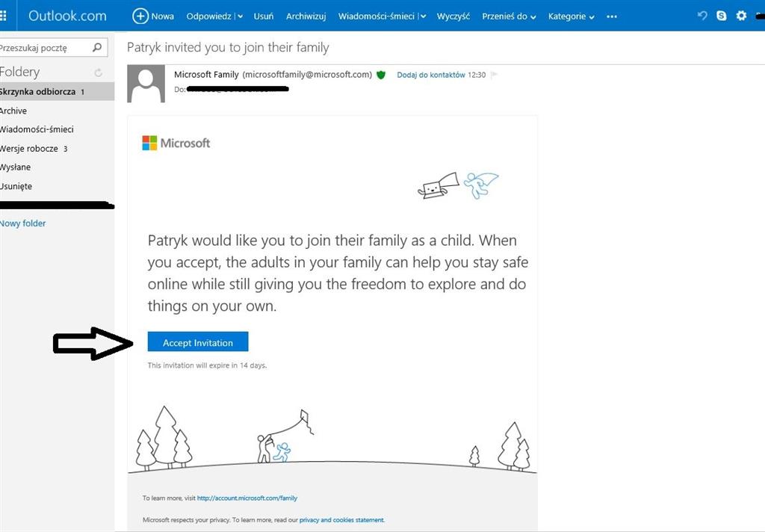The width and height of the screenshot is (765, 532).
Task: Click Wyczyść in the toolbar
Action: coord(453,16)
